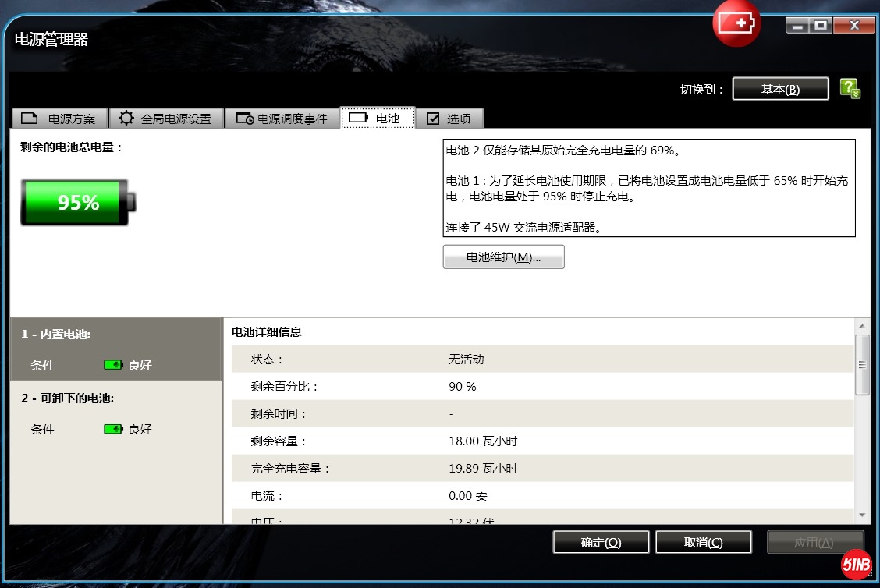
Task: Click the scroll up arrow in battery details
Action: point(862,326)
